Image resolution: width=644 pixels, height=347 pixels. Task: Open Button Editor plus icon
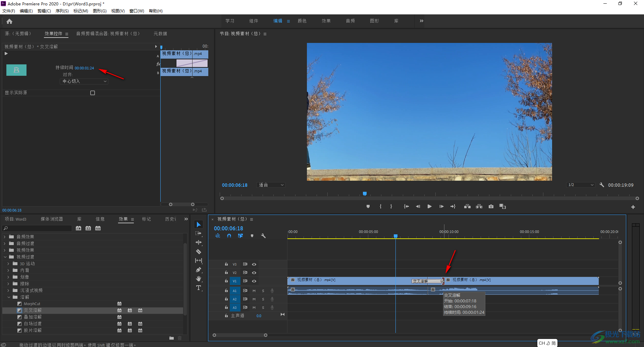pos(633,207)
